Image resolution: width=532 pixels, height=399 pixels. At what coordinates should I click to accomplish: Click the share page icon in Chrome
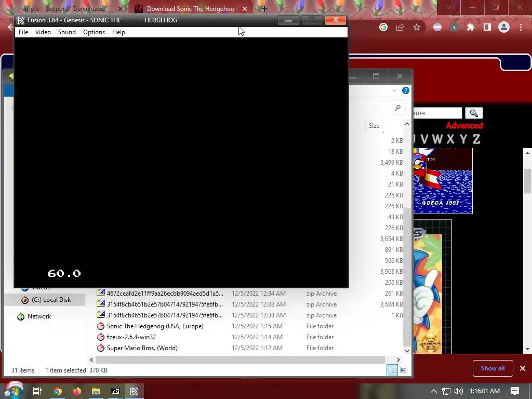click(x=400, y=28)
